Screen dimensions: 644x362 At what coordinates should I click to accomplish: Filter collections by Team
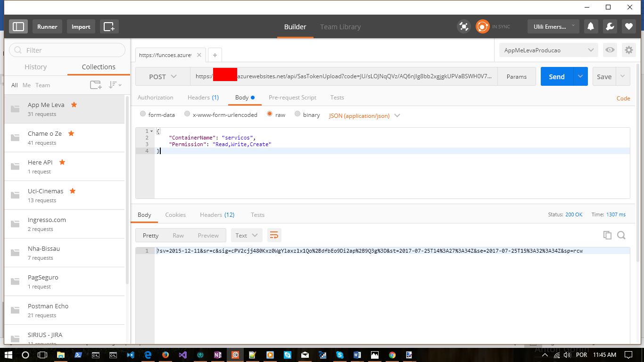(x=43, y=85)
